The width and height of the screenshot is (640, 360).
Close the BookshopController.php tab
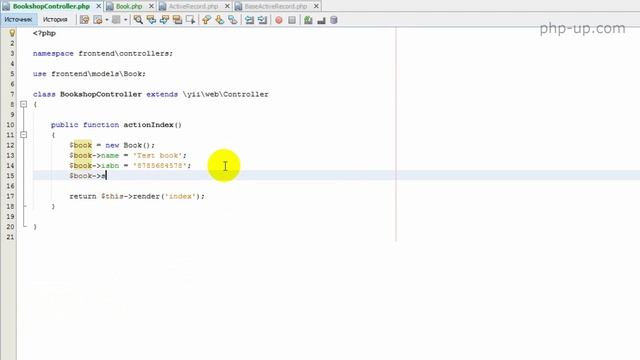point(98,7)
